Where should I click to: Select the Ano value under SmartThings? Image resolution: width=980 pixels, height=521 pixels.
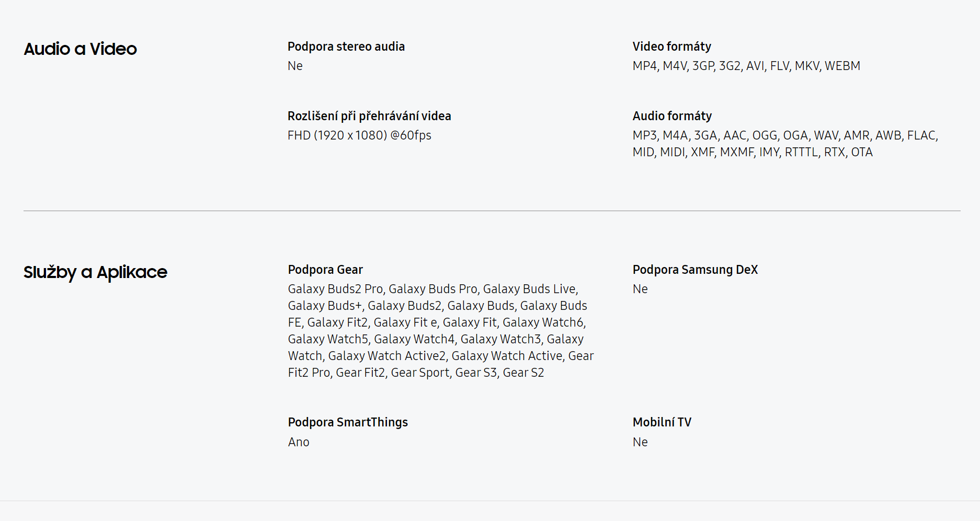299,442
